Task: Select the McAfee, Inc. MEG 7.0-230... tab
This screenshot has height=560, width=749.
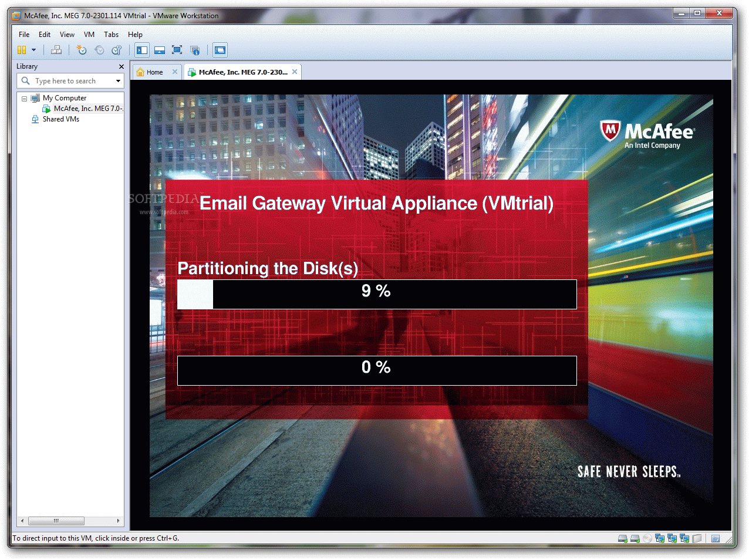Action: coord(242,72)
